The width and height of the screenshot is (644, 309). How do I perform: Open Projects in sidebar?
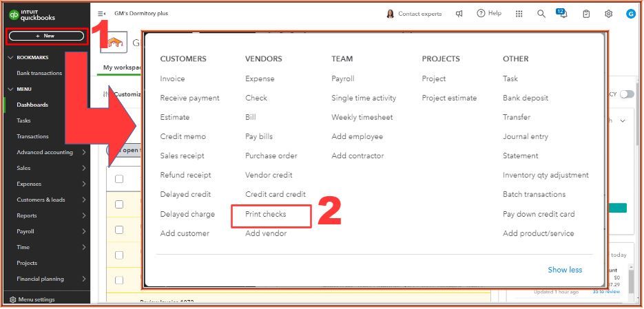coord(27,263)
